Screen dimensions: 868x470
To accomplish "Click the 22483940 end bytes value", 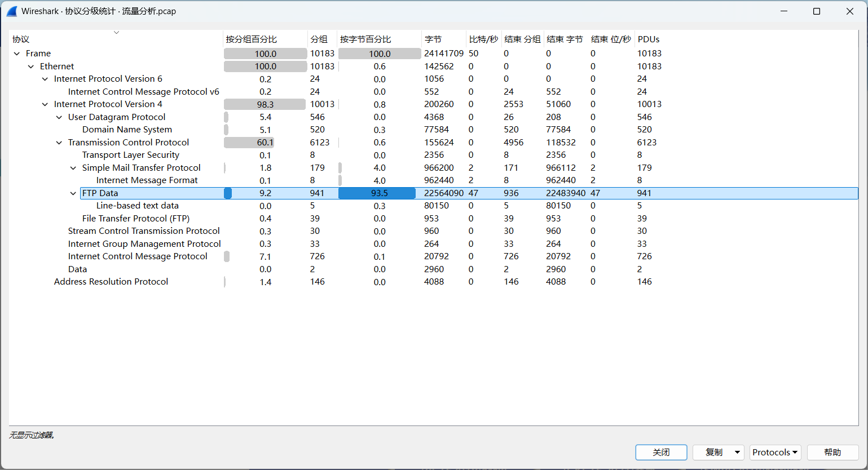I will pyautogui.click(x=566, y=193).
